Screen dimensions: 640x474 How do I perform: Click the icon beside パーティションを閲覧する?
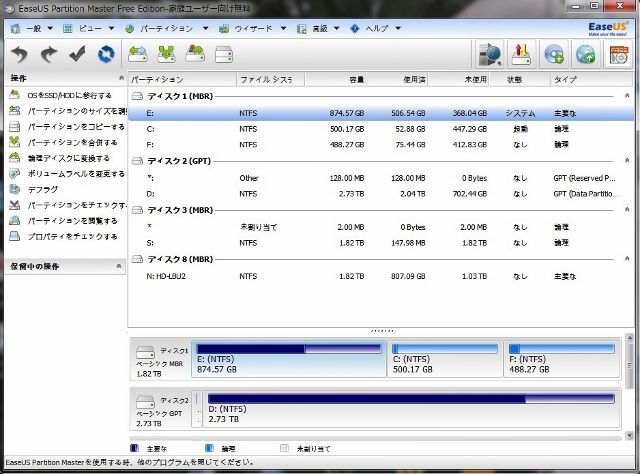pyautogui.click(x=14, y=220)
